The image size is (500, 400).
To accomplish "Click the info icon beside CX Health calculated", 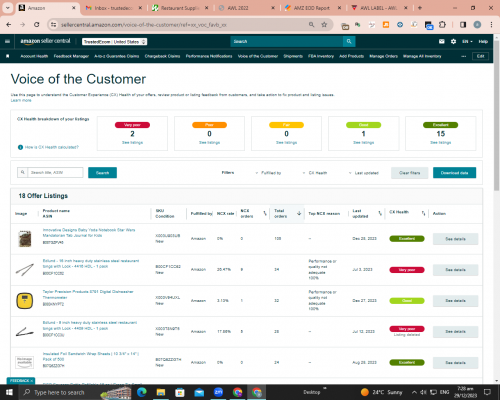I will pos(20,147).
